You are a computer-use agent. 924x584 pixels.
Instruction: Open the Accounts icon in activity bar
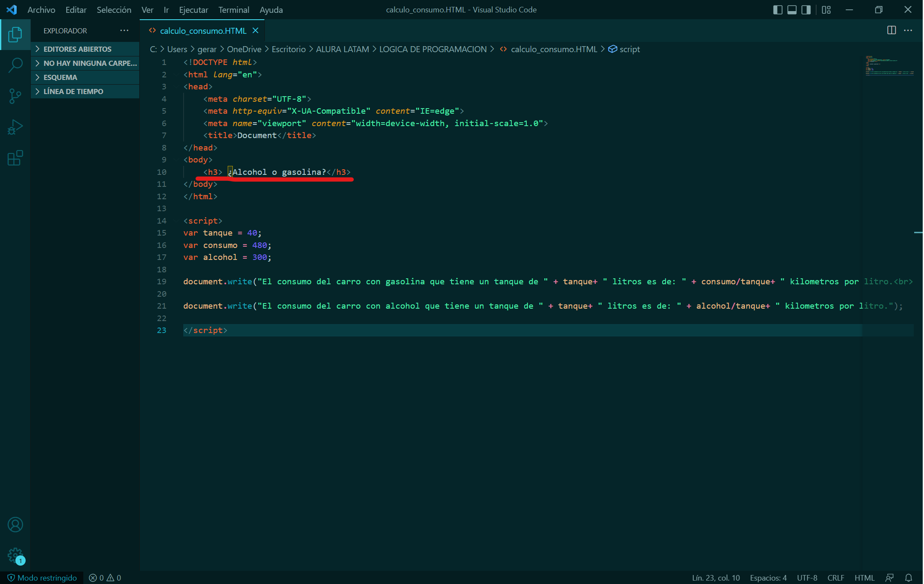pyautogui.click(x=15, y=525)
